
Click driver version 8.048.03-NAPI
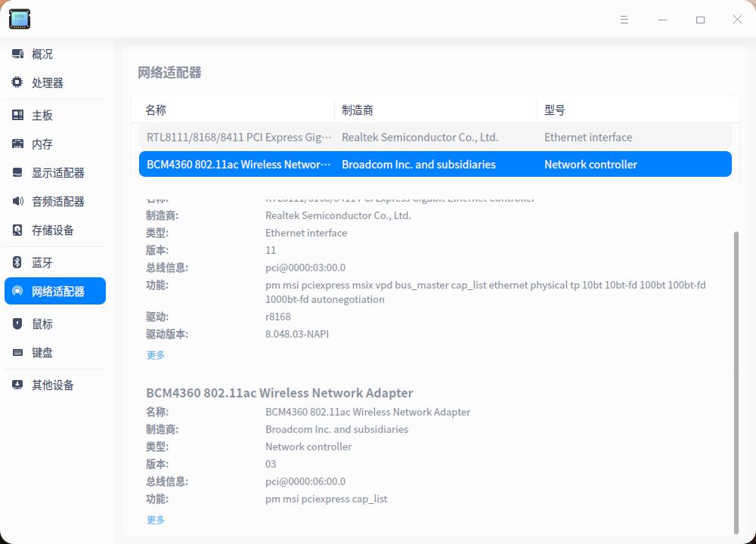click(x=297, y=334)
